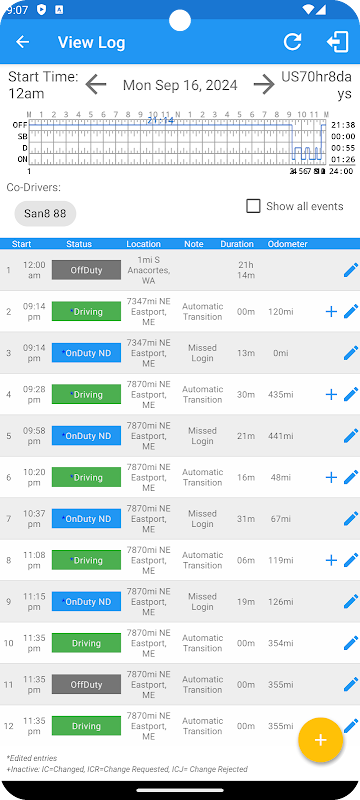Go to previous day's log
The height and width of the screenshot is (800, 360).
96,84
